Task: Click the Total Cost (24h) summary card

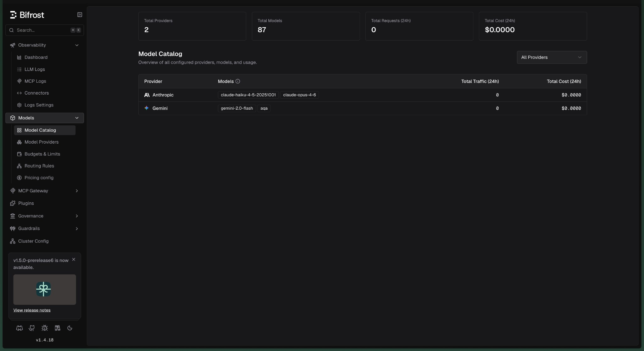Action: click(533, 26)
